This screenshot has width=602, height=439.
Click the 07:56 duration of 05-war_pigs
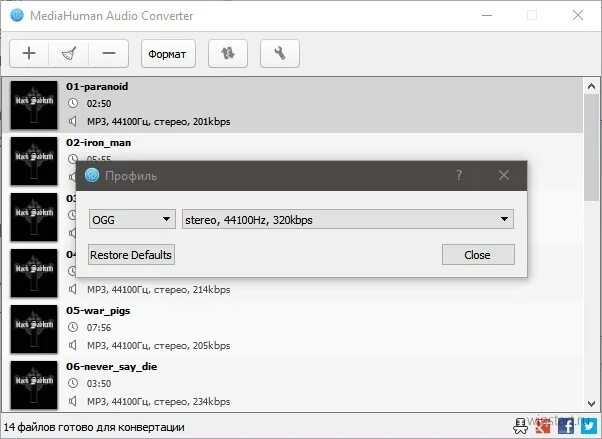click(x=99, y=328)
